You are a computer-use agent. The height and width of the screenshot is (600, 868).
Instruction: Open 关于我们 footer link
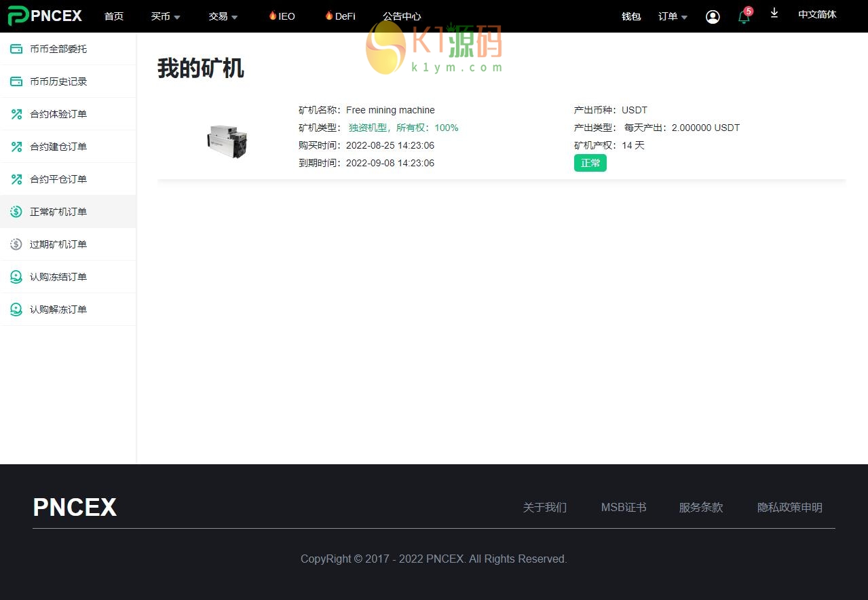[x=544, y=507]
